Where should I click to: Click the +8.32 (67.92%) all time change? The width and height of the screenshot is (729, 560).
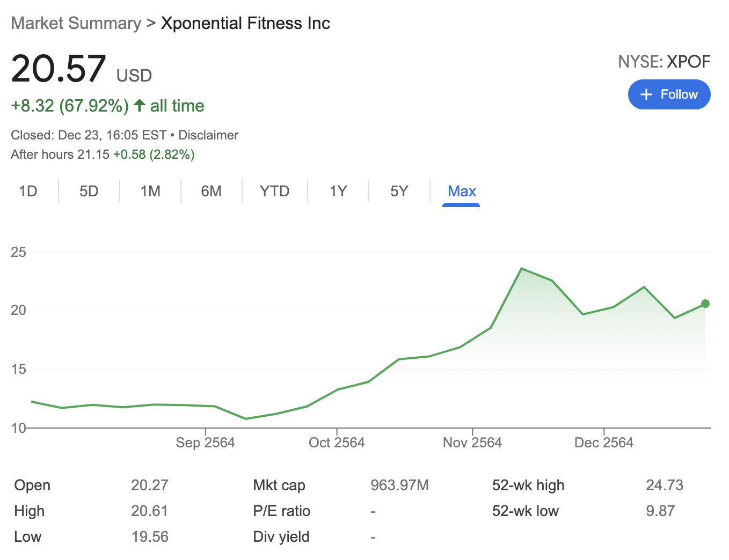107,106
